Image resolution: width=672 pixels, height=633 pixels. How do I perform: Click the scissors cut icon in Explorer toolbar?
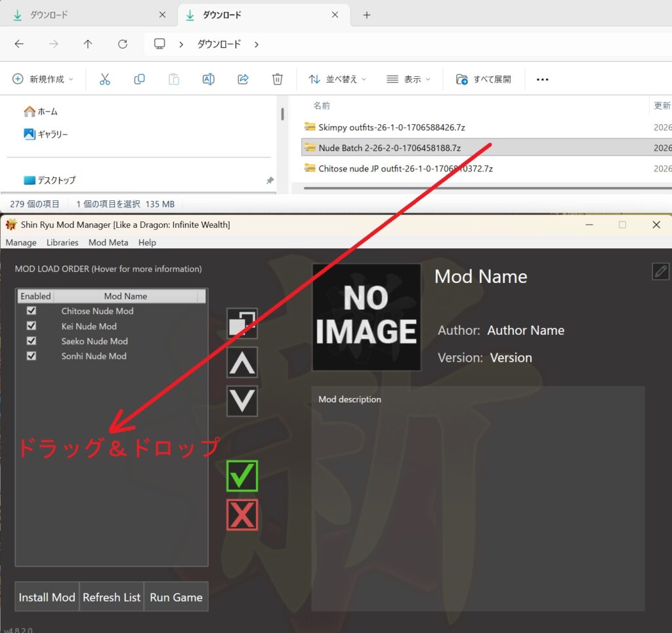pyautogui.click(x=105, y=79)
